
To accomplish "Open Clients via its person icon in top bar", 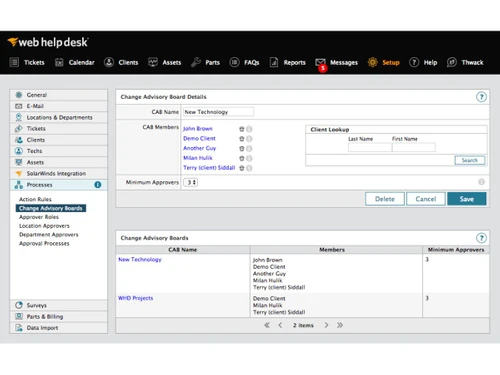I will coord(109,62).
